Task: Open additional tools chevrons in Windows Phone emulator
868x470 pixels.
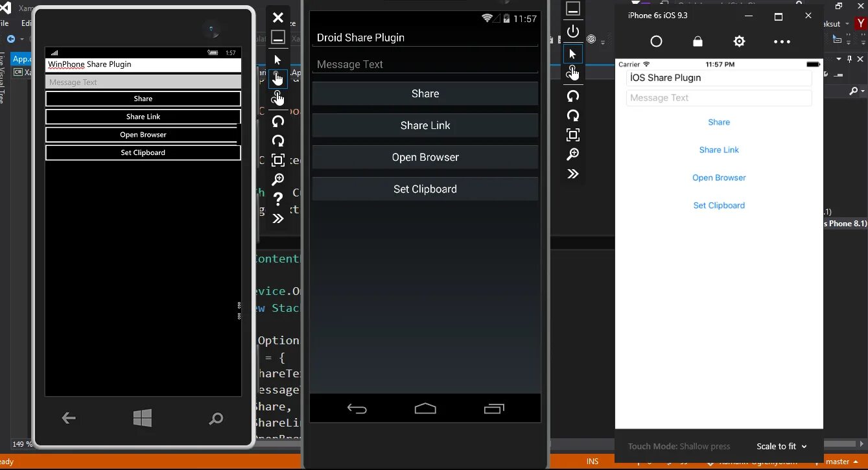Action: [277, 218]
